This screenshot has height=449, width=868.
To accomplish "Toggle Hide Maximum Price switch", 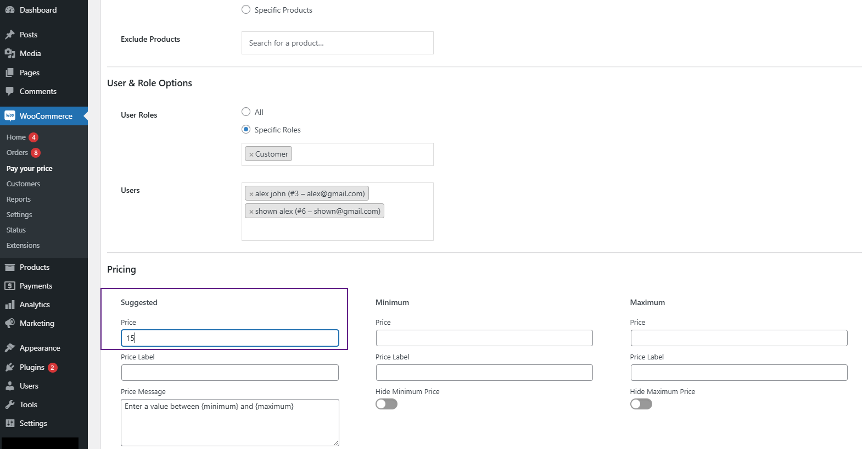I will (641, 404).
